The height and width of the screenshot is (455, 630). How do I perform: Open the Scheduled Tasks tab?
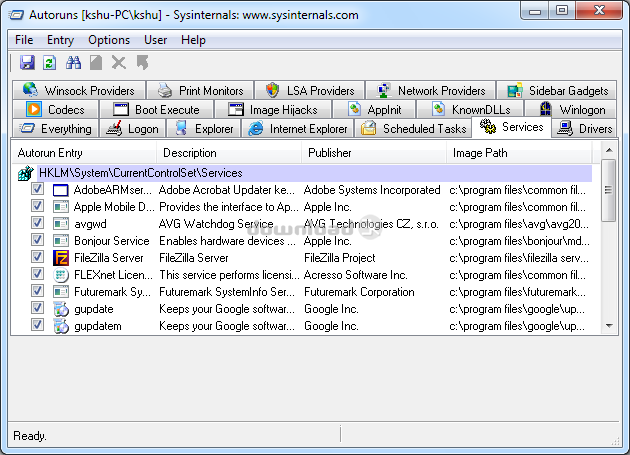coord(413,129)
